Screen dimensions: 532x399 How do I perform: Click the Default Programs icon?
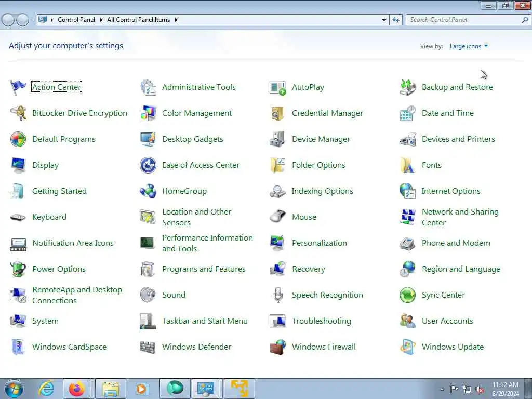pyautogui.click(x=18, y=139)
